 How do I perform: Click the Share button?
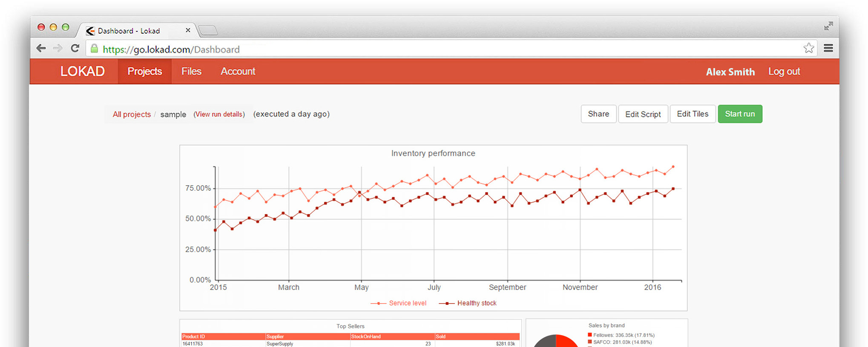click(x=598, y=114)
